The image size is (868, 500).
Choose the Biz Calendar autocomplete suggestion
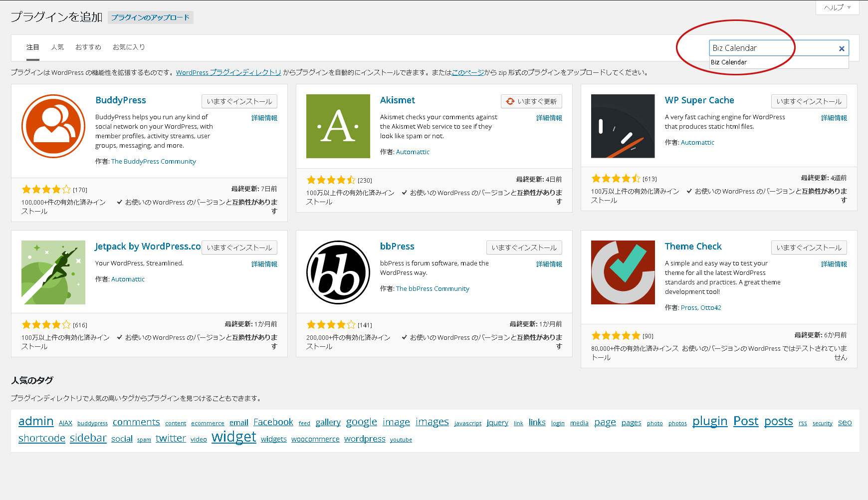point(779,62)
